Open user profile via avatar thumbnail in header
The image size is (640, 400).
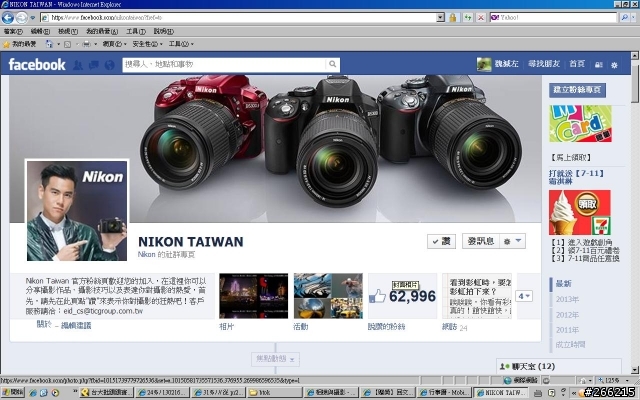tap(484, 64)
